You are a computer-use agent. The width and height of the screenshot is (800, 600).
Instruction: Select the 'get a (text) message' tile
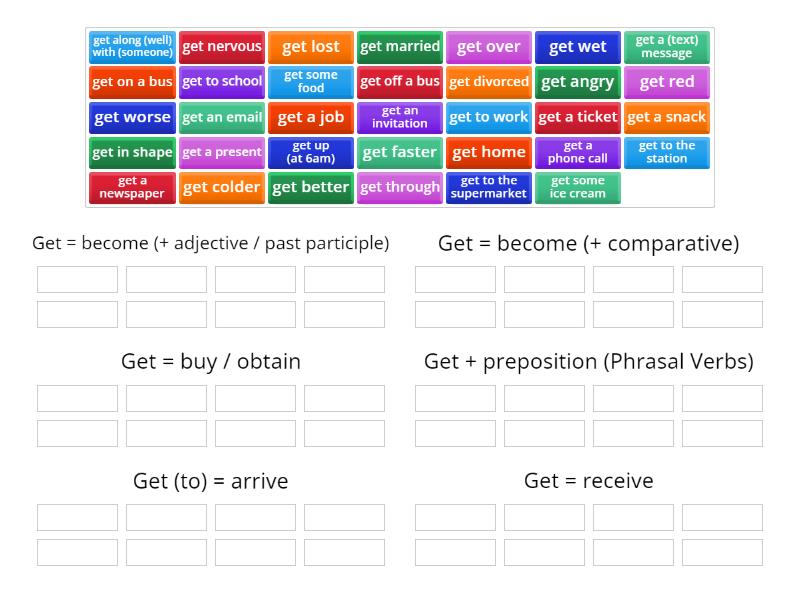tap(667, 46)
